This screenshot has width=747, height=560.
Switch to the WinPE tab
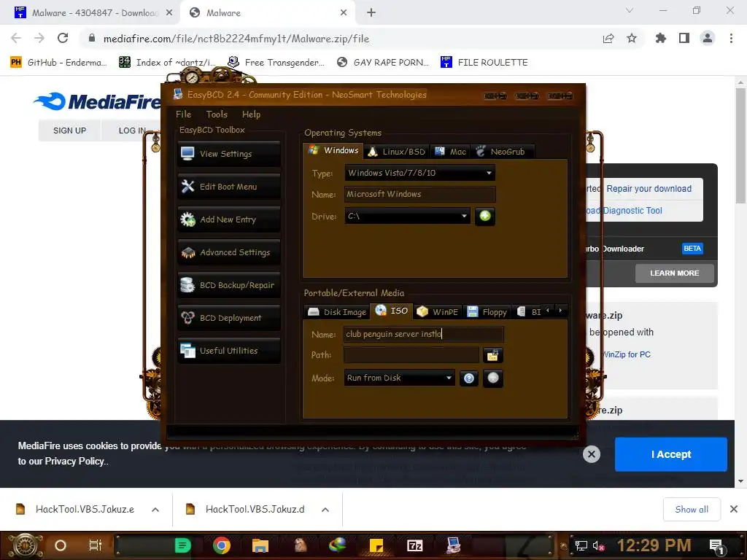[x=438, y=312]
